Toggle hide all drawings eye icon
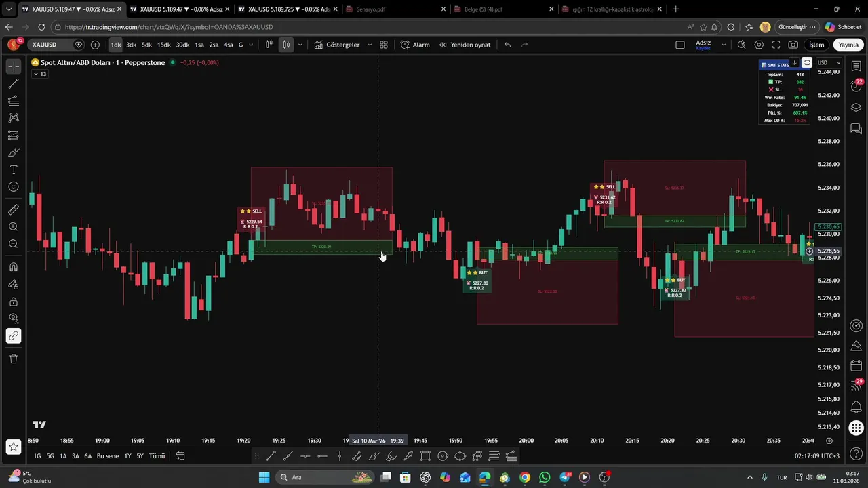Screen dimensions: 868x488 tap(14, 319)
